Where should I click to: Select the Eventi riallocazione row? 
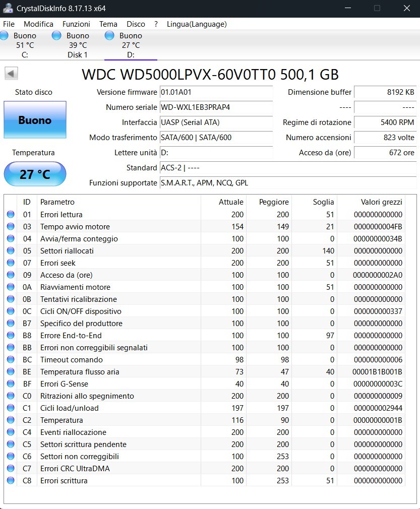click(x=205, y=432)
